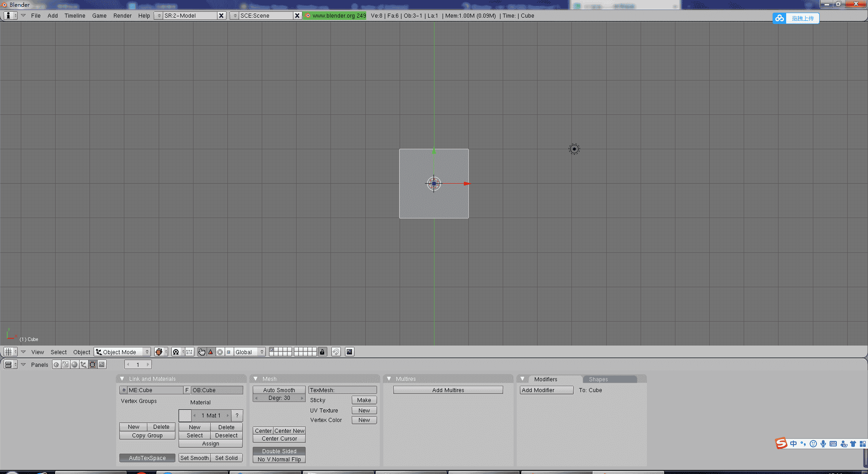Click the Shading context sphere icon
This screenshot has height=474, width=868.
(x=75, y=365)
